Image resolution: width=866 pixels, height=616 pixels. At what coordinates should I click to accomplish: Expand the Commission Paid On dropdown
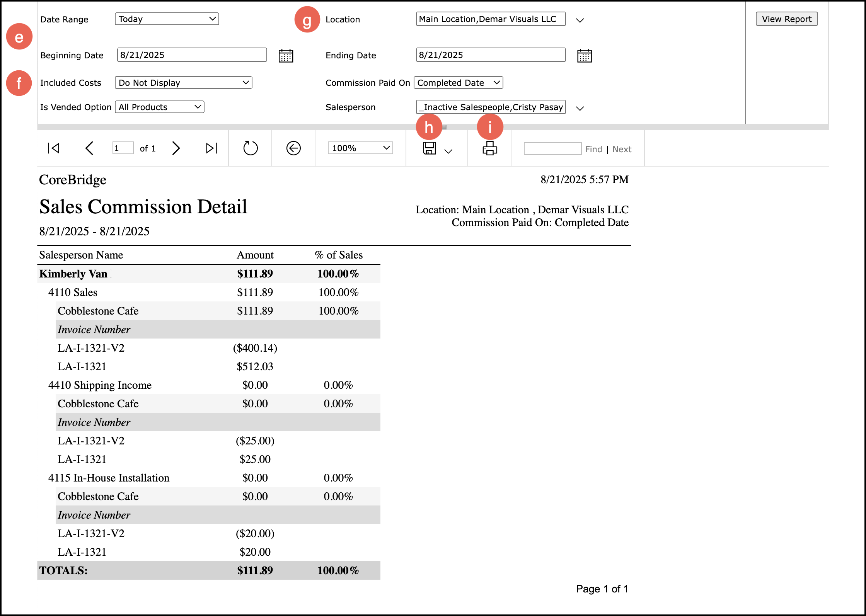click(x=458, y=83)
